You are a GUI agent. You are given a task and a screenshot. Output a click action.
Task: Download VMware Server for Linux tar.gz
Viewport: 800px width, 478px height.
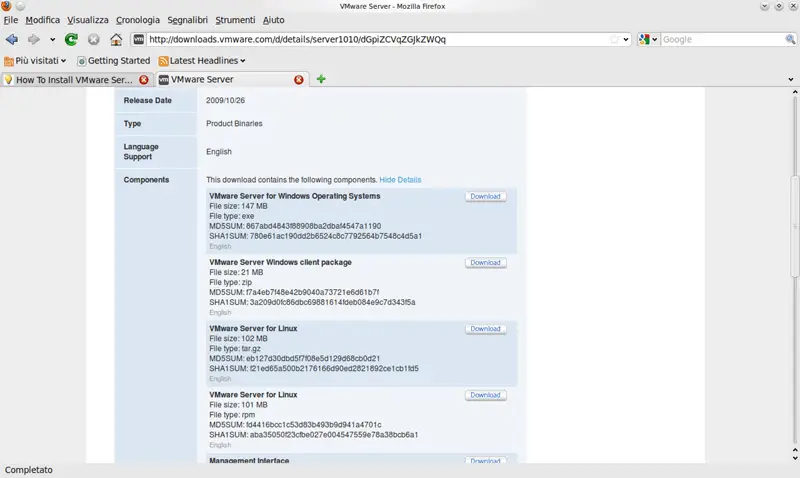(x=485, y=329)
